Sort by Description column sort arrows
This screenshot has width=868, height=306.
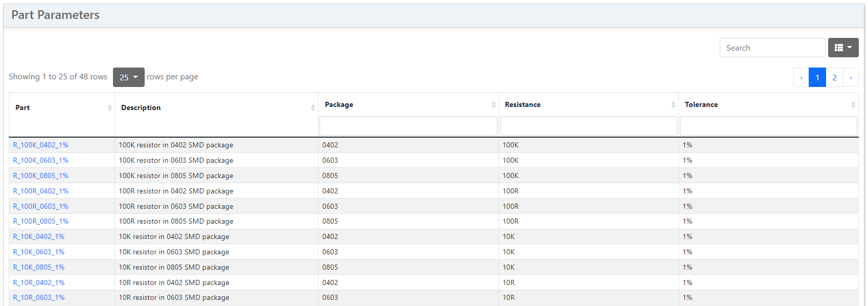[x=313, y=107]
